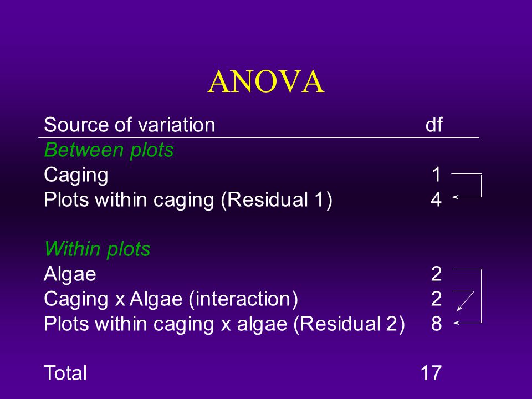Select the 'Source of variation' header text

pos(130,125)
